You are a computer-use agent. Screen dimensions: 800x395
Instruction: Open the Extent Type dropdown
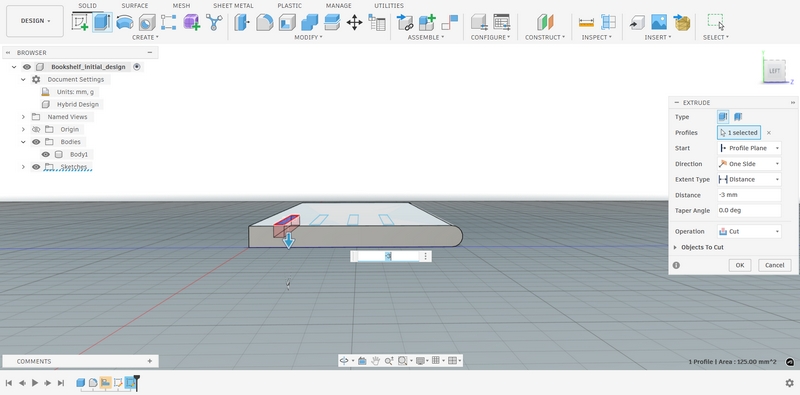pos(749,180)
